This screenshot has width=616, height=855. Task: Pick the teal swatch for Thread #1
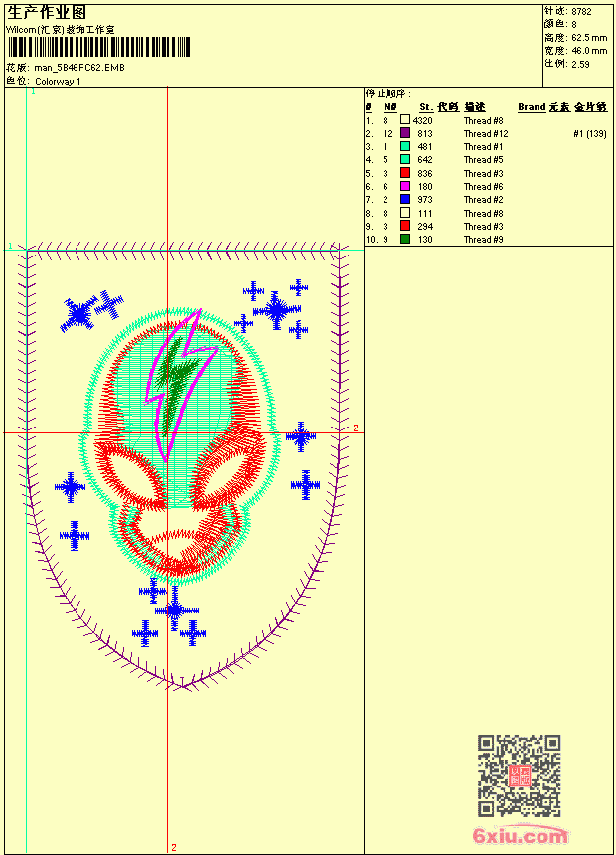click(405, 146)
